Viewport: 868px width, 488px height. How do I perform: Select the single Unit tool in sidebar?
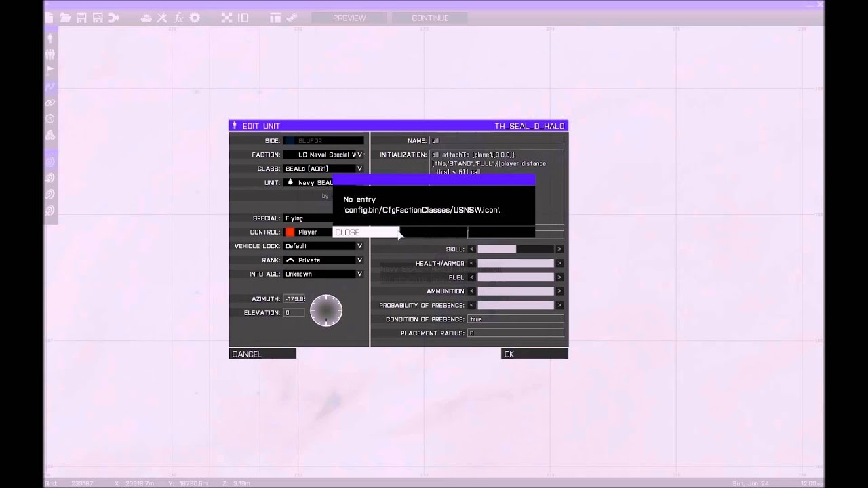50,39
